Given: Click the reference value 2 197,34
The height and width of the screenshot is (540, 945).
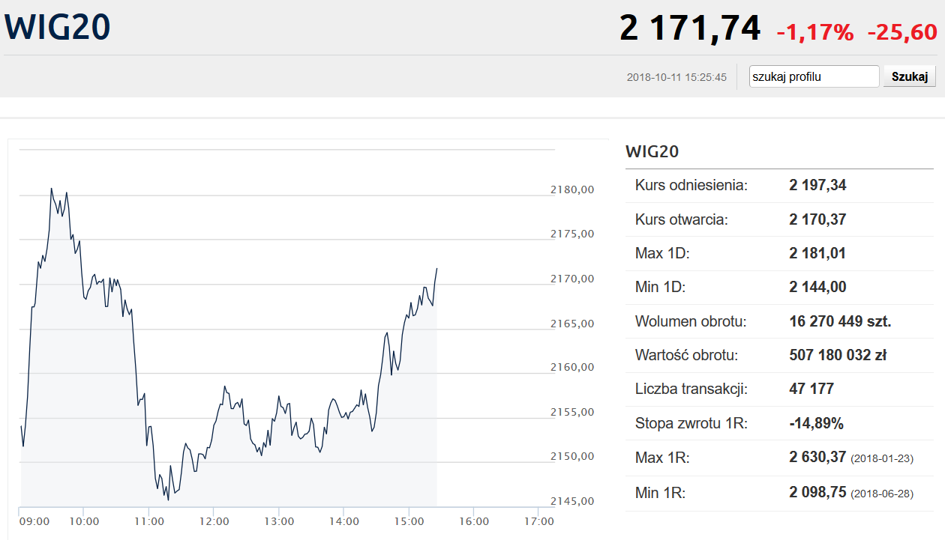Looking at the screenshot, I should click(817, 185).
